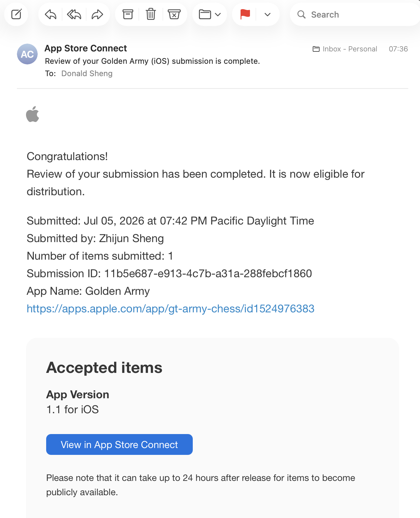Delete message with trash icon
Screen dimensions: 420x518
[151, 14]
